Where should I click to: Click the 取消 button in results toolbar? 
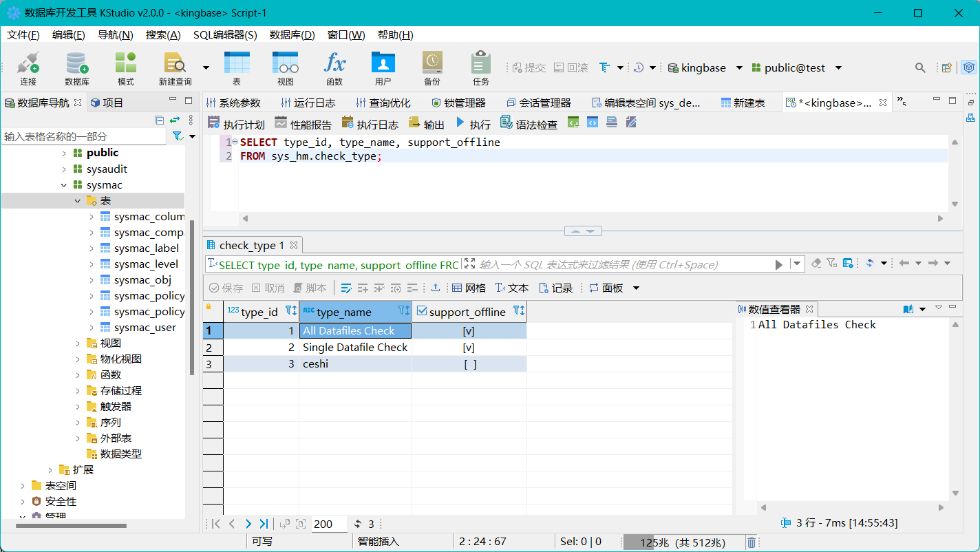(x=268, y=288)
